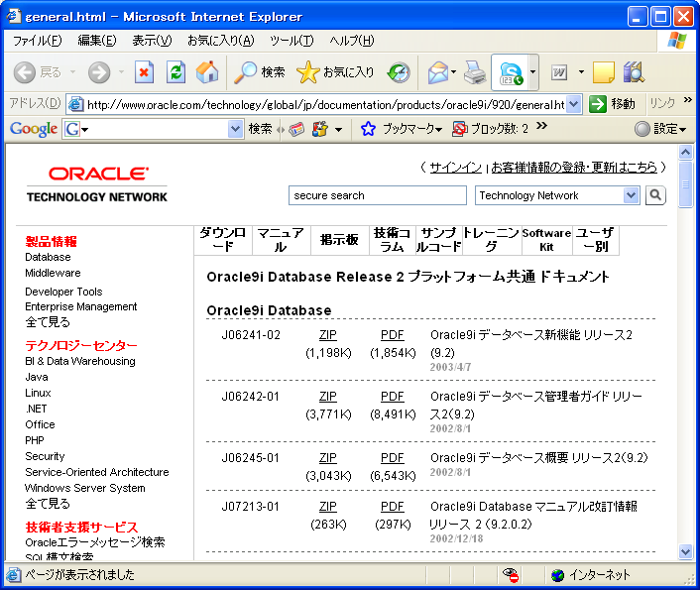Click the vertical scrollbar up arrow

coord(686,153)
